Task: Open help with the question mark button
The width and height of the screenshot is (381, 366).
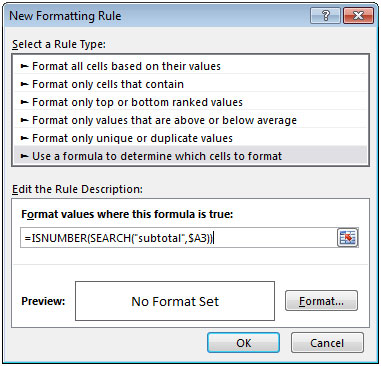Action: [325, 16]
